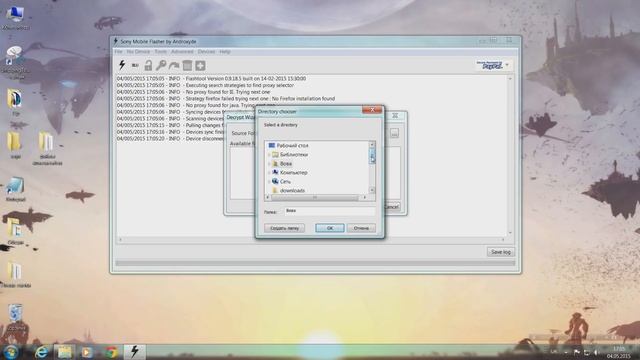This screenshot has width=640, height=360.
Task: Click the directory tree scroll-up arrow
Action: click(x=372, y=144)
